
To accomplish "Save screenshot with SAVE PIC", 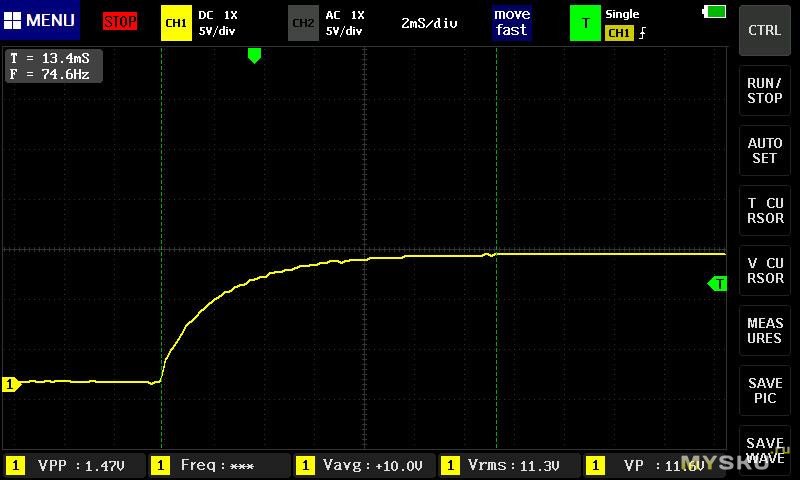I will [765, 391].
